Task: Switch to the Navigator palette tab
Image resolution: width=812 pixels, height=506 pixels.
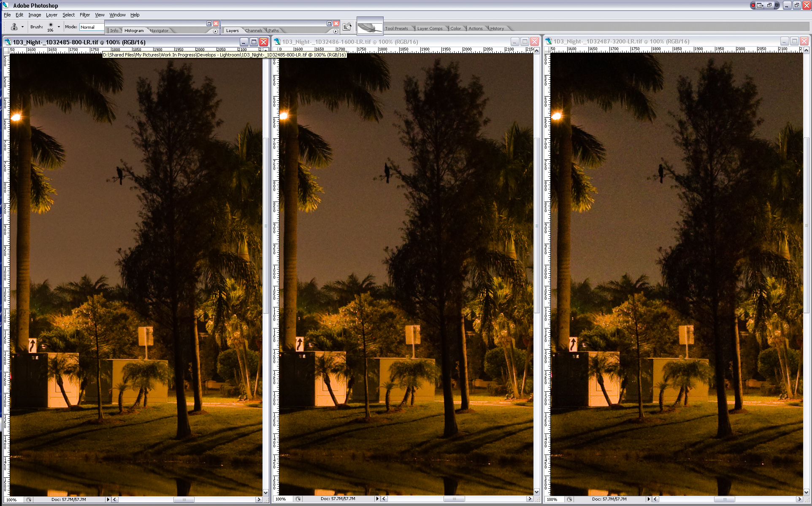Action: click(x=159, y=30)
